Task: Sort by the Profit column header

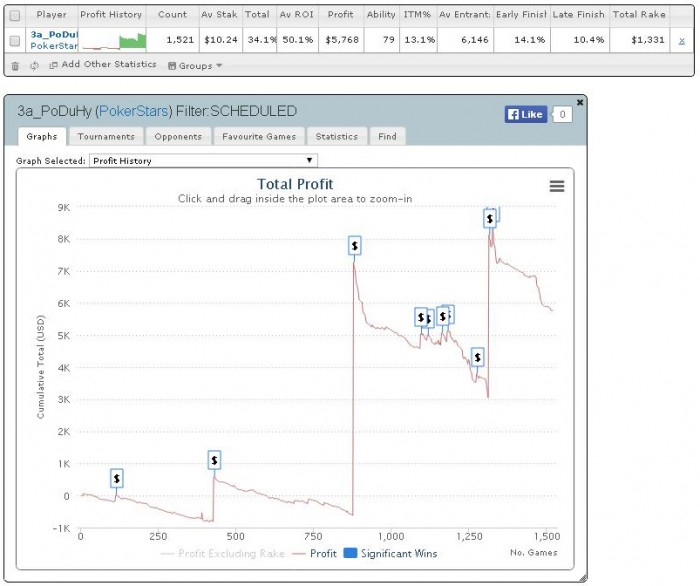Action: point(341,15)
